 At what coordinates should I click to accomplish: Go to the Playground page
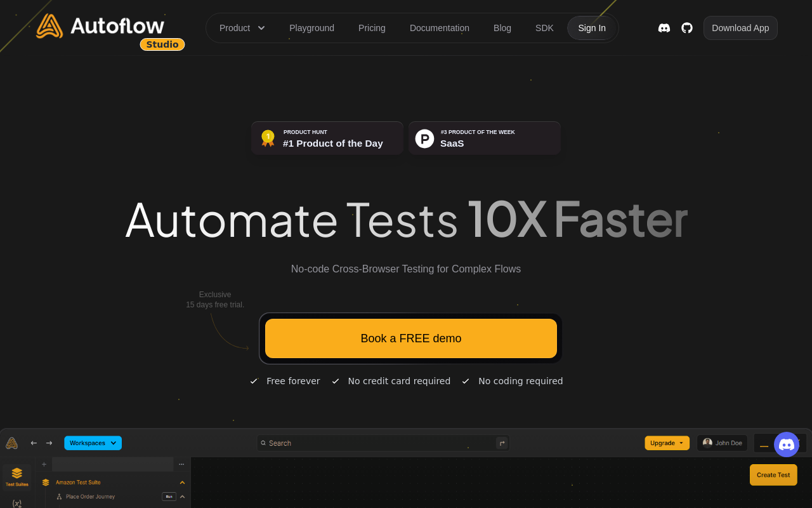[311, 28]
